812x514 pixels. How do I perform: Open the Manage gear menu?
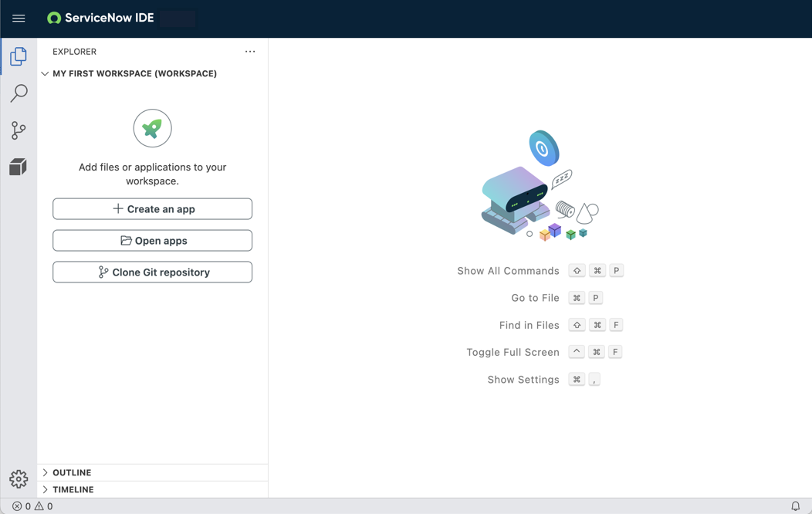(x=19, y=479)
